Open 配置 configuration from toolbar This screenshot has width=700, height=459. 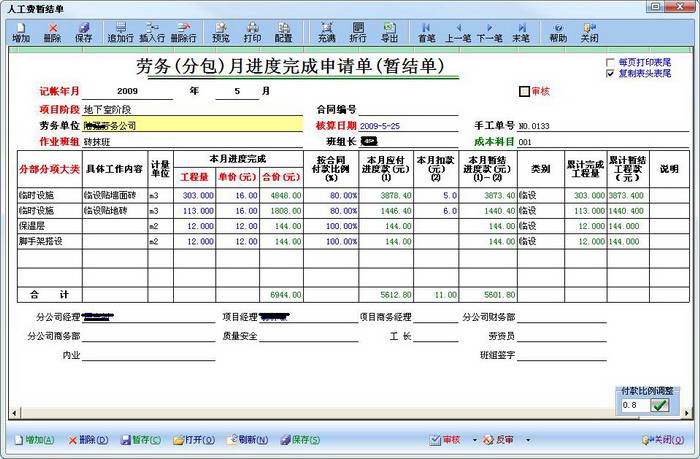283,33
